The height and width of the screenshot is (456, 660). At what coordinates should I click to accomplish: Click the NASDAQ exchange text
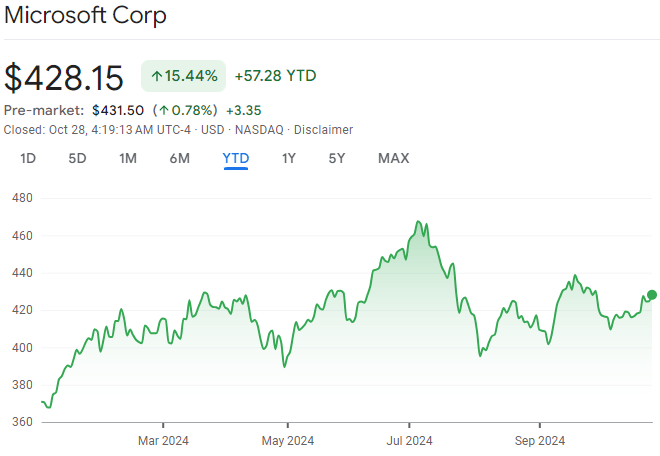259,130
